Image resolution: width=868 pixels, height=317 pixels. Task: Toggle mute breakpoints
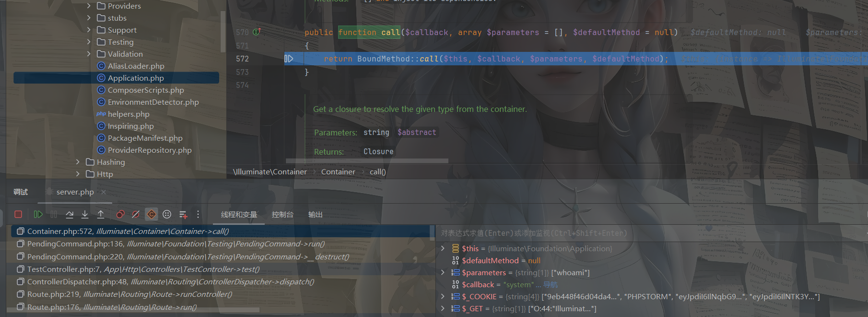pos(136,214)
